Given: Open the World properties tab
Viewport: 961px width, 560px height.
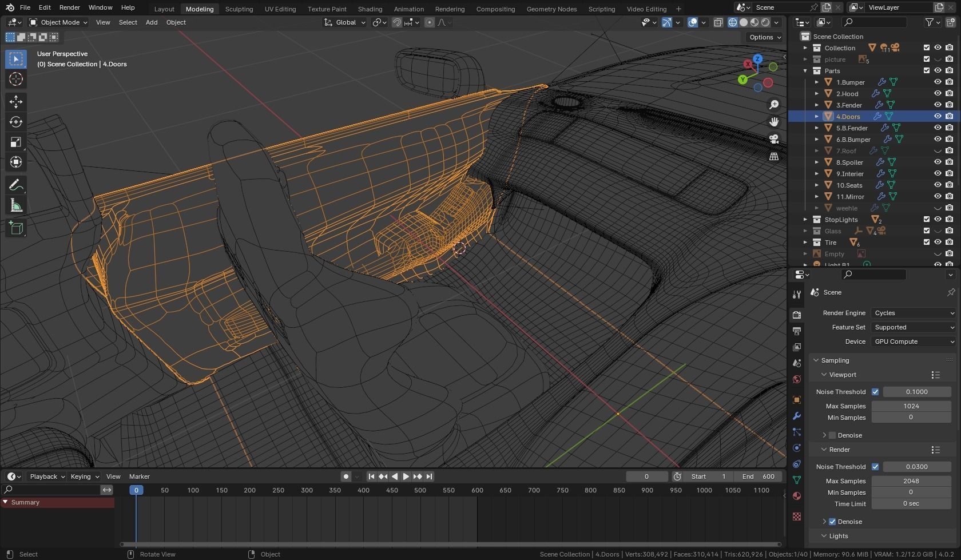Looking at the screenshot, I should point(796,379).
